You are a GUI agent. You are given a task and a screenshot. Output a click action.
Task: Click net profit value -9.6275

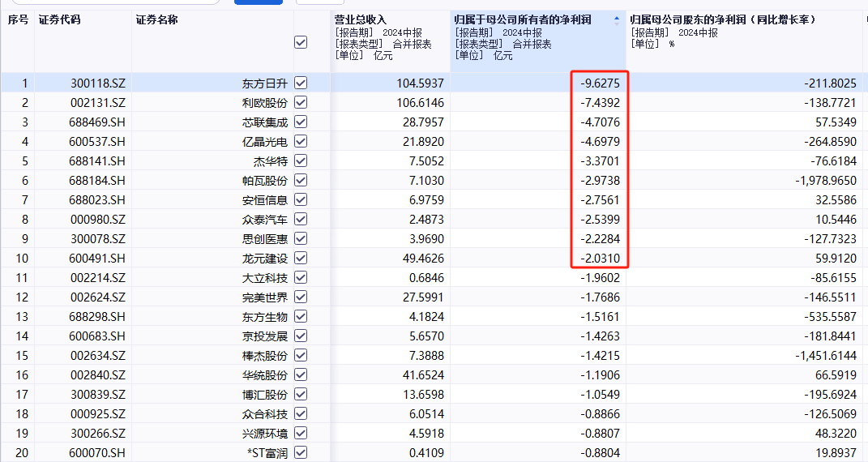pyautogui.click(x=600, y=83)
